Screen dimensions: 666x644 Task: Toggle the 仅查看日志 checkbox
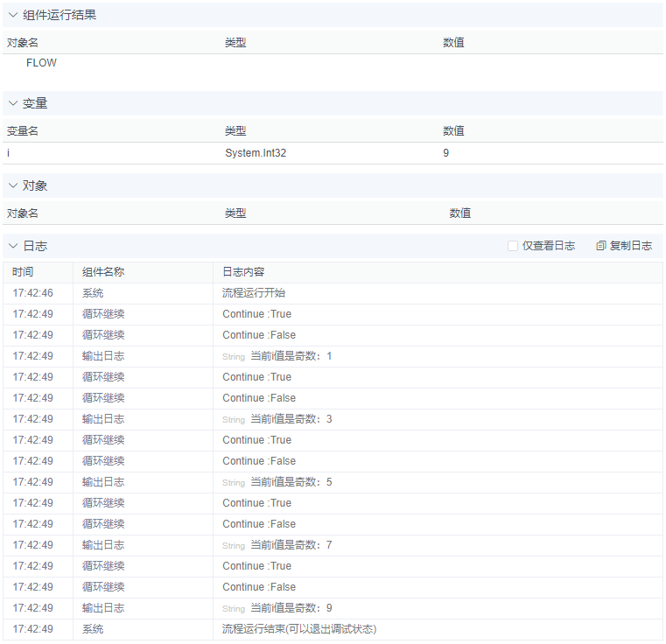pos(513,246)
